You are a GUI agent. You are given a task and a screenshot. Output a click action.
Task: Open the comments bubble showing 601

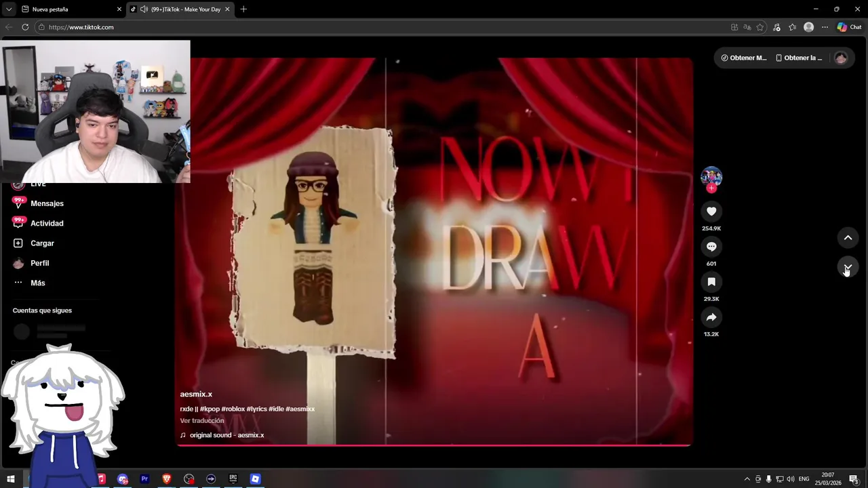(x=711, y=247)
